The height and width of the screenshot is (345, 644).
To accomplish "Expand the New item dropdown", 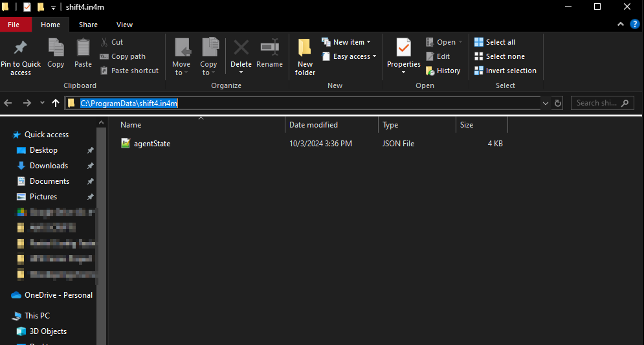I will coord(347,42).
